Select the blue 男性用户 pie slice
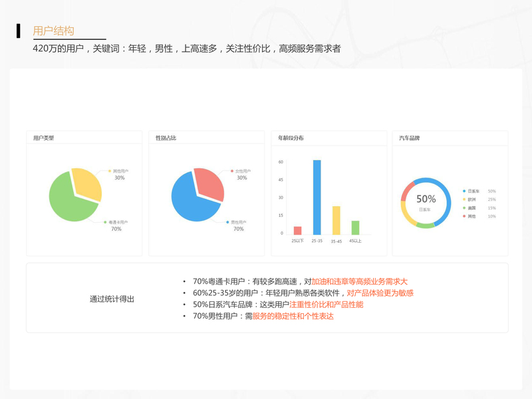 [190, 203]
